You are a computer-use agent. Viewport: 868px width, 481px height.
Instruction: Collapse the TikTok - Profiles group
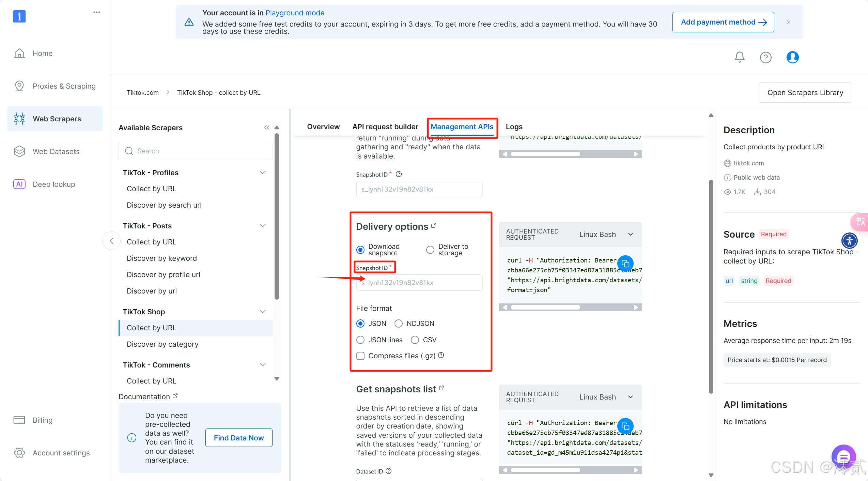tap(263, 172)
